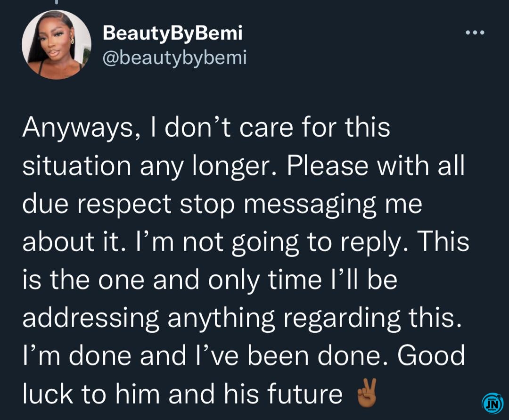Click the peace hand emoji
Screen dimensions: 509x420
(367, 393)
